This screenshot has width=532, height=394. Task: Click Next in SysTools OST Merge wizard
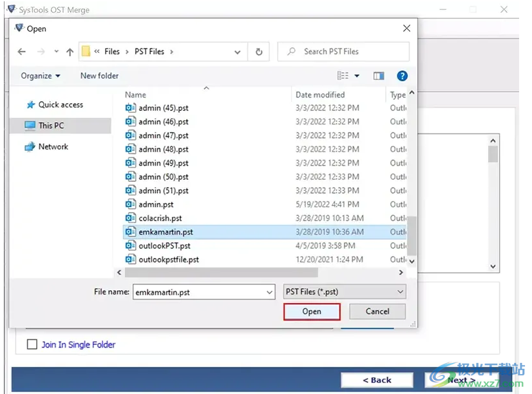pyautogui.click(x=461, y=380)
